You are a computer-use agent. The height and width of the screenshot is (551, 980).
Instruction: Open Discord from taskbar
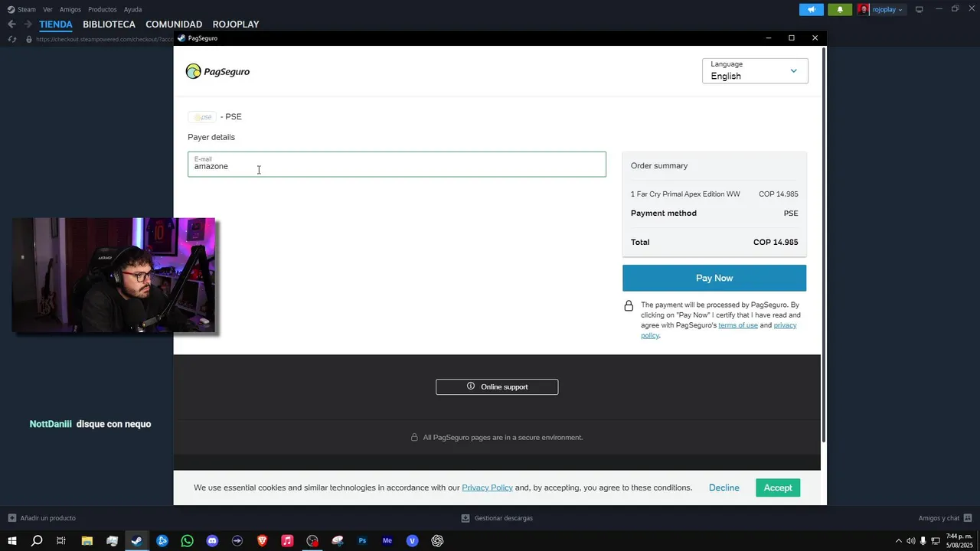point(212,541)
